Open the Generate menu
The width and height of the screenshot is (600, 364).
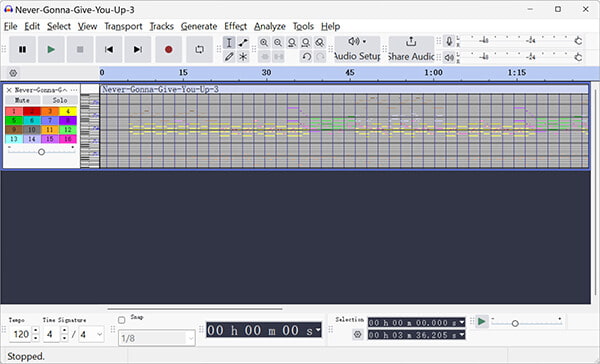point(199,26)
